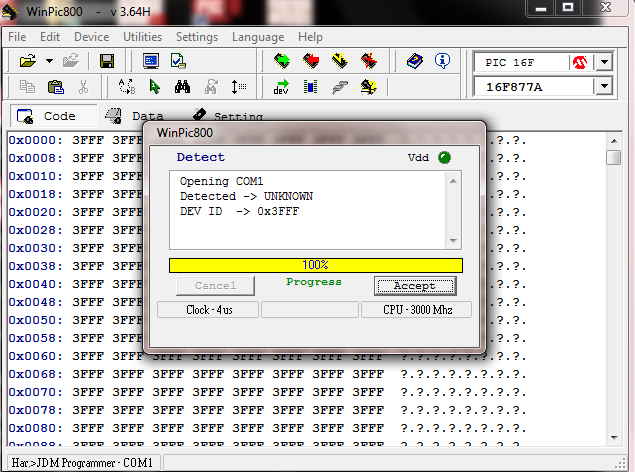Click the Cancel button in Detect dialog
The width and height of the screenshot is (635, 472).
coord(215,286)
